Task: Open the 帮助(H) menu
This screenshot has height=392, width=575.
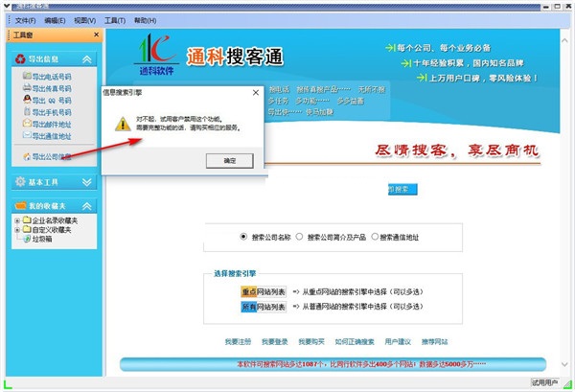Action: coord(145,20)
